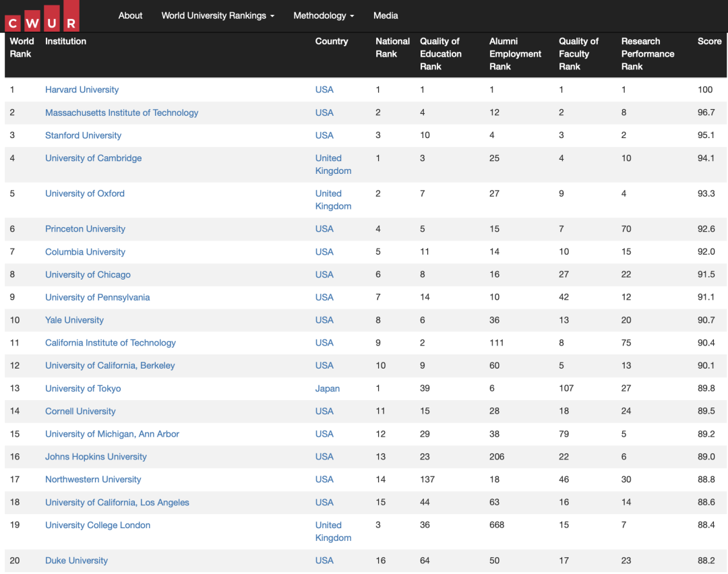Select Stanford's score 95.1
Image resolution: width=728 pixels, height=574 pixels.
click(706, 135)
